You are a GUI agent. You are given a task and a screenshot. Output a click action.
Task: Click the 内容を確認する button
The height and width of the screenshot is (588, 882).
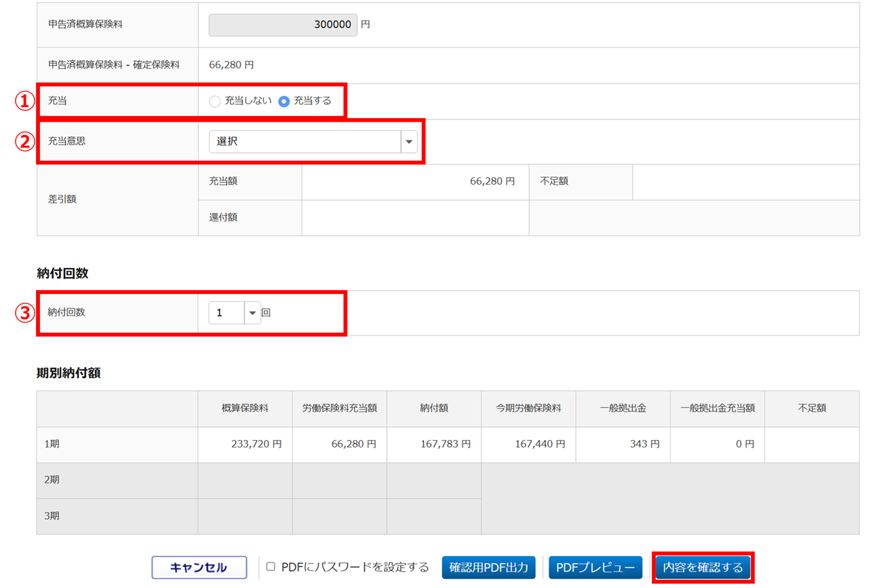[x=703, y=568]
